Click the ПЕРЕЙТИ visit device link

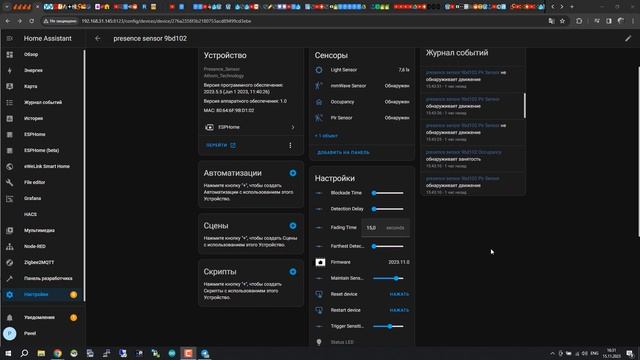[x=220, y=145]
